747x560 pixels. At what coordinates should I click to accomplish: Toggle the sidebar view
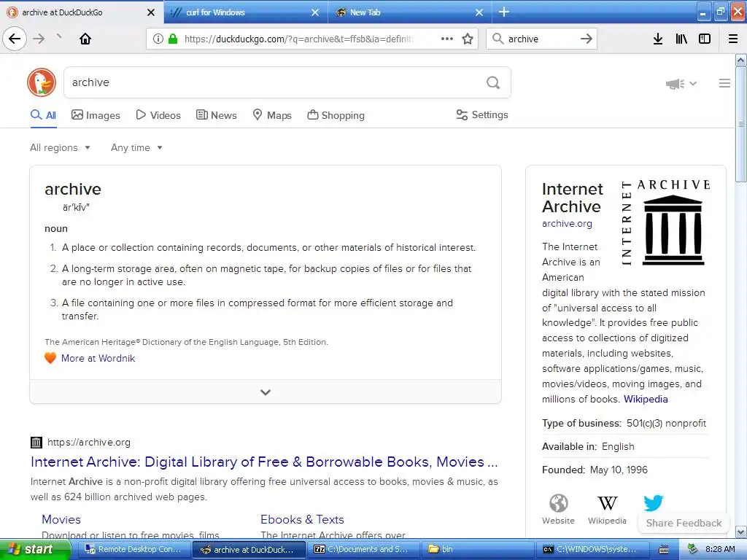(705, 39)
